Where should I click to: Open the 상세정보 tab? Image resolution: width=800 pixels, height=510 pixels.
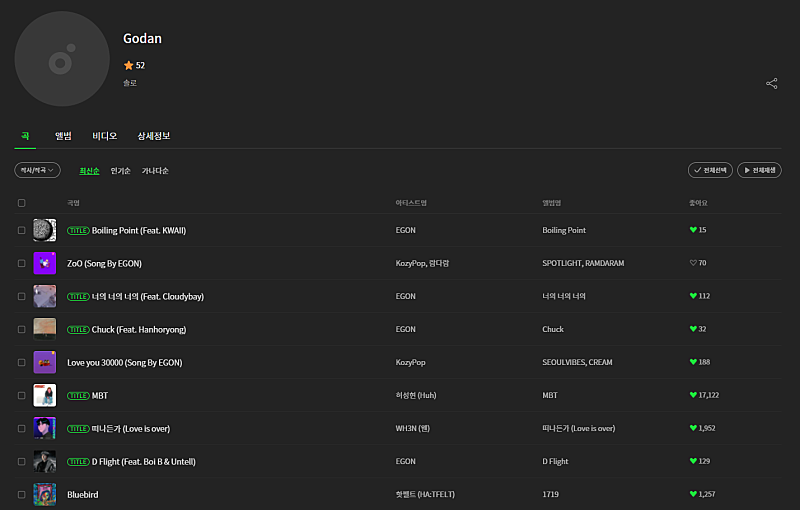(153, 136)
